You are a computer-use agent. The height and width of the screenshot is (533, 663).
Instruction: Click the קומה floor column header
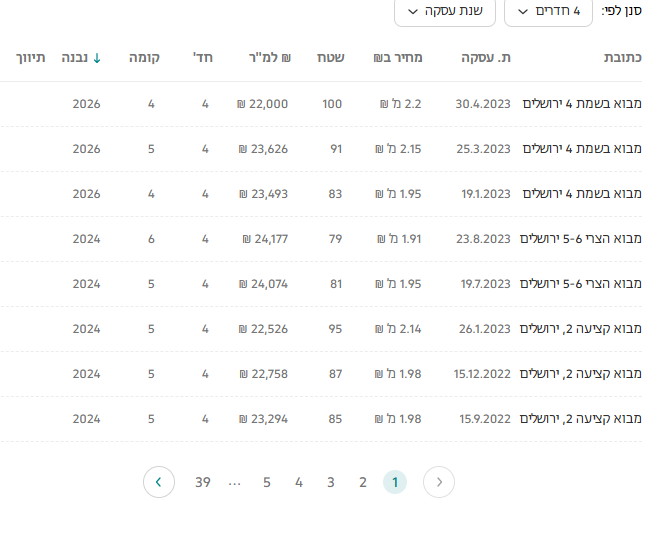(146, 58)
